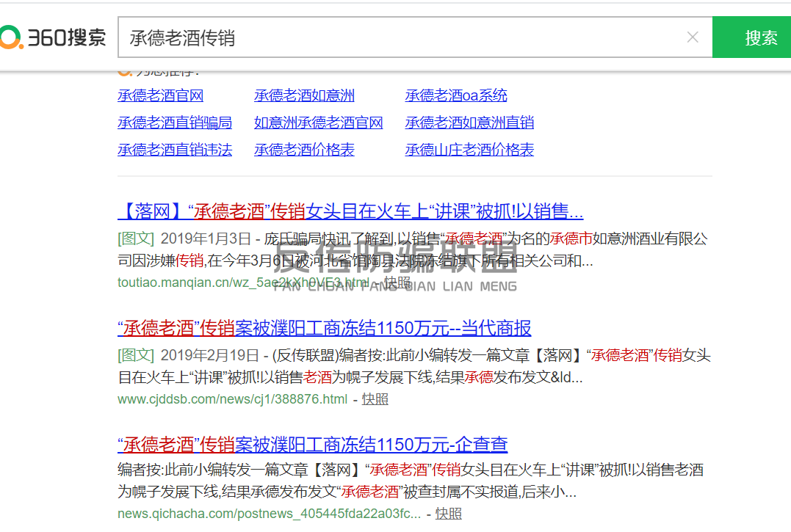Clear the search box with X icon

[692, 37]
